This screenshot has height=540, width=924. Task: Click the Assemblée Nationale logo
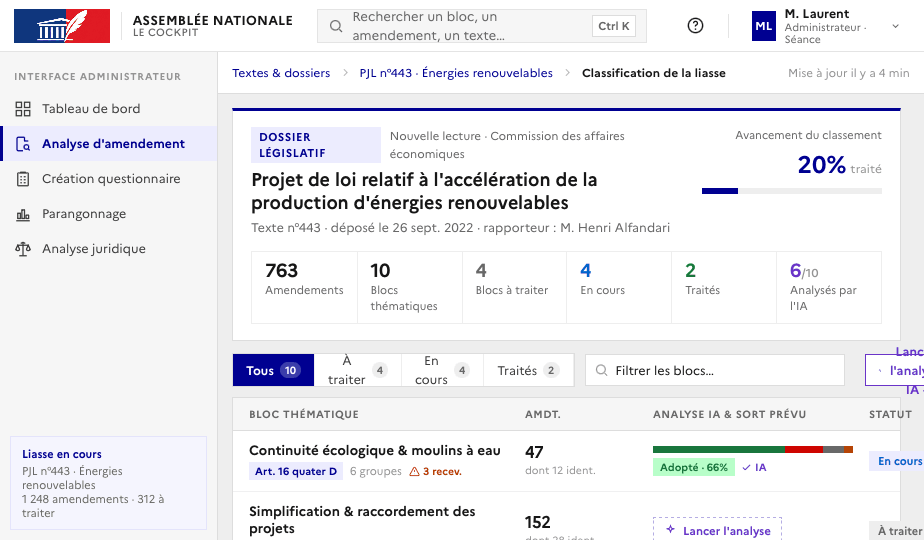(62, 26)
